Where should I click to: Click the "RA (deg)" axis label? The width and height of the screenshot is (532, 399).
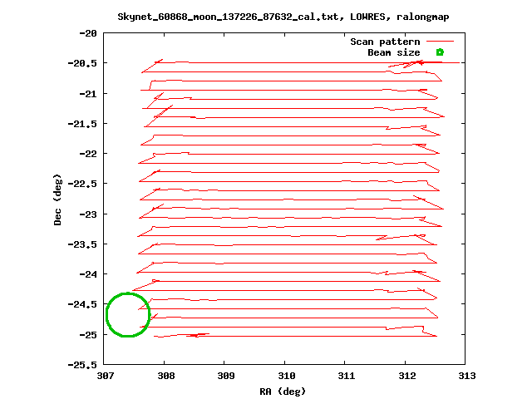click(283, 392)
